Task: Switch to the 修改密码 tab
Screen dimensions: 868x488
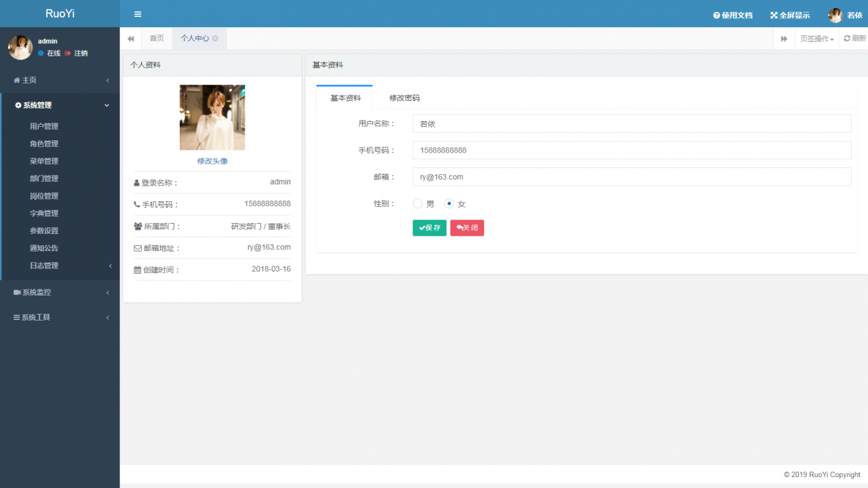Action: 404,98
